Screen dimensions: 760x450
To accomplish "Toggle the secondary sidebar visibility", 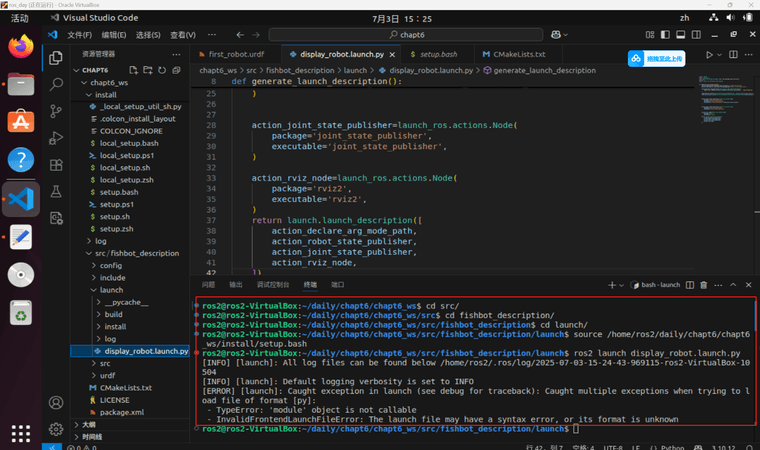I will tap(696, 34).
